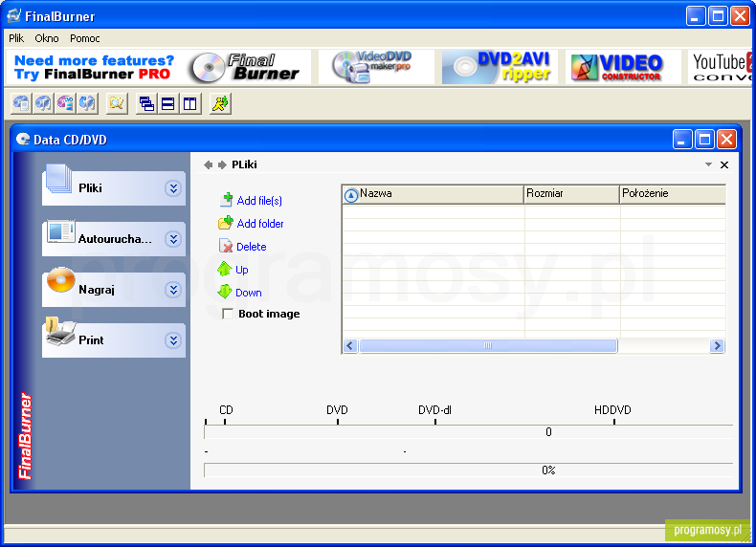
Task: Maximize the Data CD/DVD inner window
Action: click(704, 140)
